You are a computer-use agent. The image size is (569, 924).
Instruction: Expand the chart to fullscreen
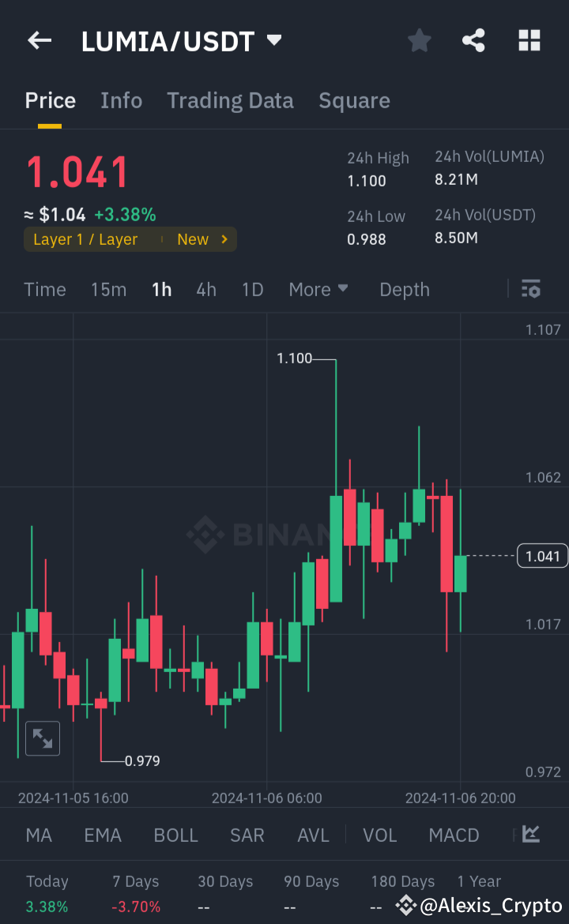(42, 738)
